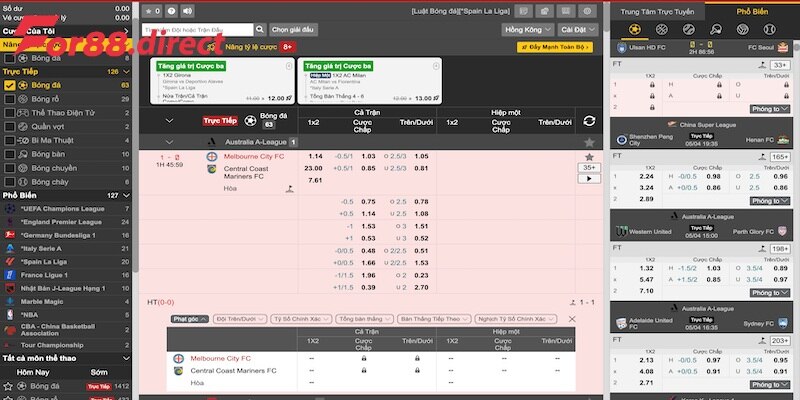Close the HT(0-0) detail panel
The height and width of the screenshot is (400, 800).
[572, 318]
